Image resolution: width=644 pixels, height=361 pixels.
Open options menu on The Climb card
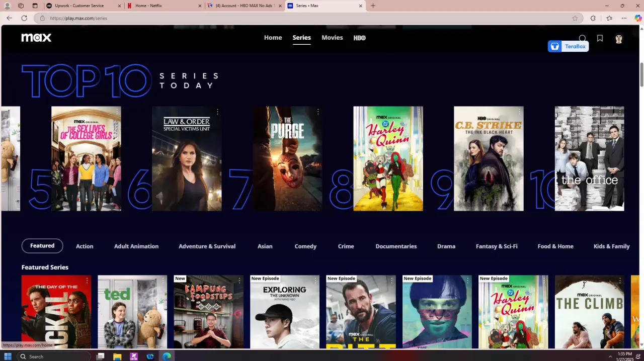click(x=620, y=281)
